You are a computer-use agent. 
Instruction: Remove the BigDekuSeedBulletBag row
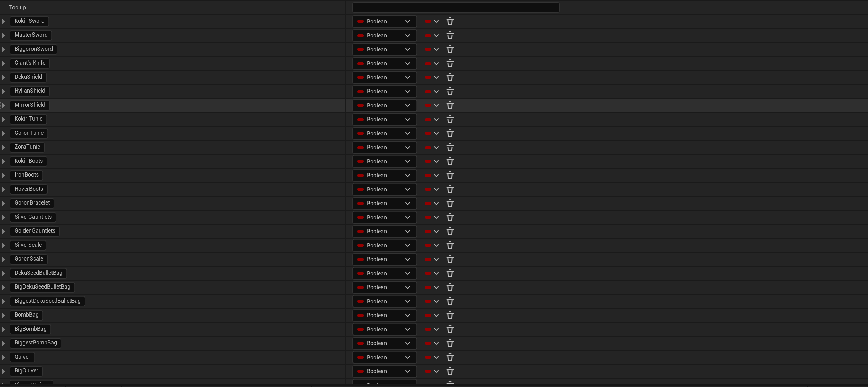tap(450, 287)
